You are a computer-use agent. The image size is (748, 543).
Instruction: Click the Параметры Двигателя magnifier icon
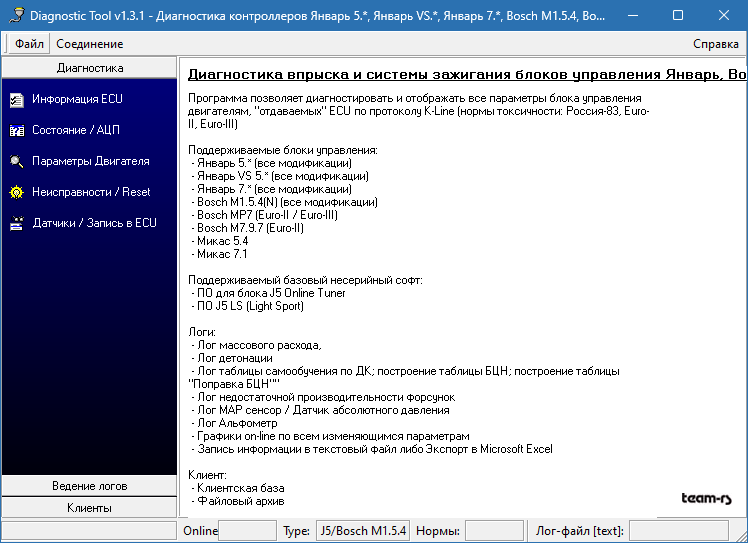17,161
